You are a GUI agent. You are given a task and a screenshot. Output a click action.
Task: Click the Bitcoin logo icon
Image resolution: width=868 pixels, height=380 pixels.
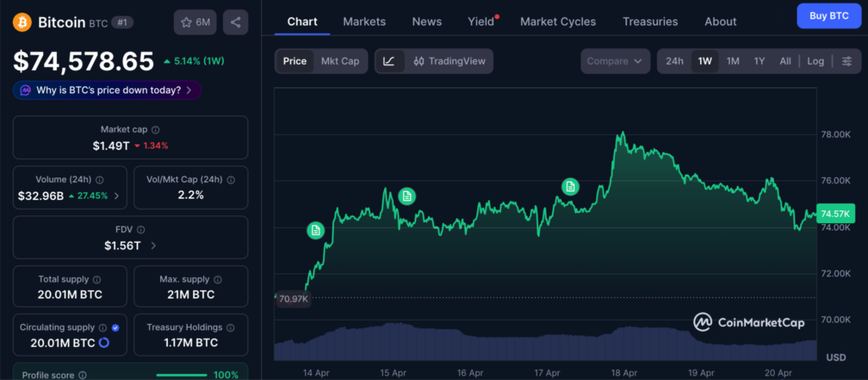click(23, 22)
